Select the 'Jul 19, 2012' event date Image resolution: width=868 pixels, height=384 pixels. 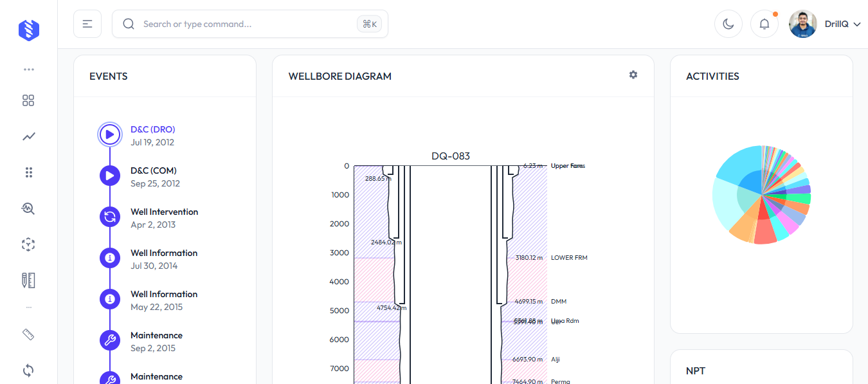pos(152,142)
